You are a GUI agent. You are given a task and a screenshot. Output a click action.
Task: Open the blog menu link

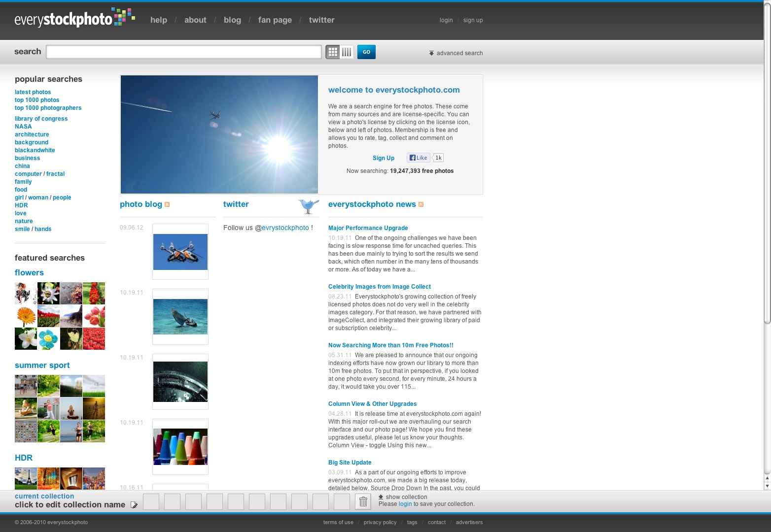pos(232,20)
